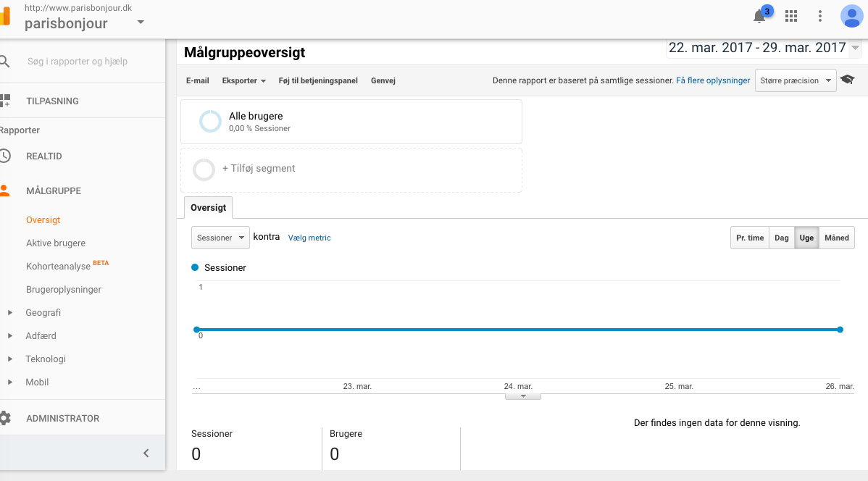Click the Alle brugere segment circle icon
Image resolution: width=868 pixels, height=481 pixels.
210,121
